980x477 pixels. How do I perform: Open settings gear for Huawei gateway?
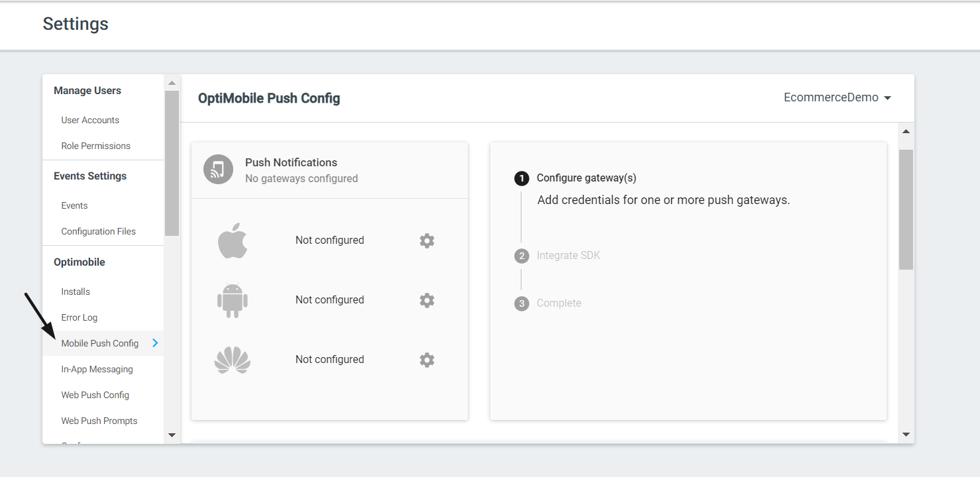click(427, 360)
